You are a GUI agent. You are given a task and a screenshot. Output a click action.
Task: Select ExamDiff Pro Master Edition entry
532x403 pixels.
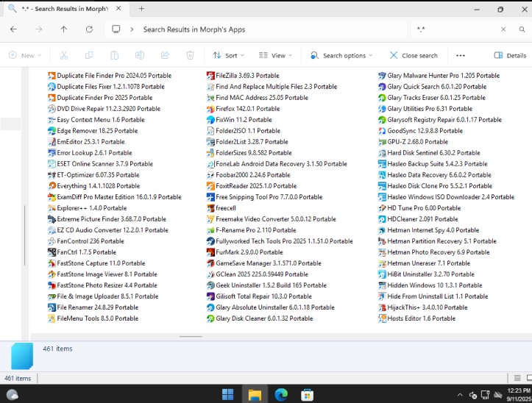115,197
